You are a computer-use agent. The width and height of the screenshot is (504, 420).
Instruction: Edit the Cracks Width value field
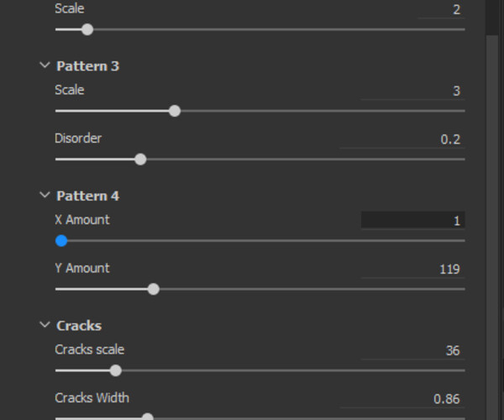(412, 398)
